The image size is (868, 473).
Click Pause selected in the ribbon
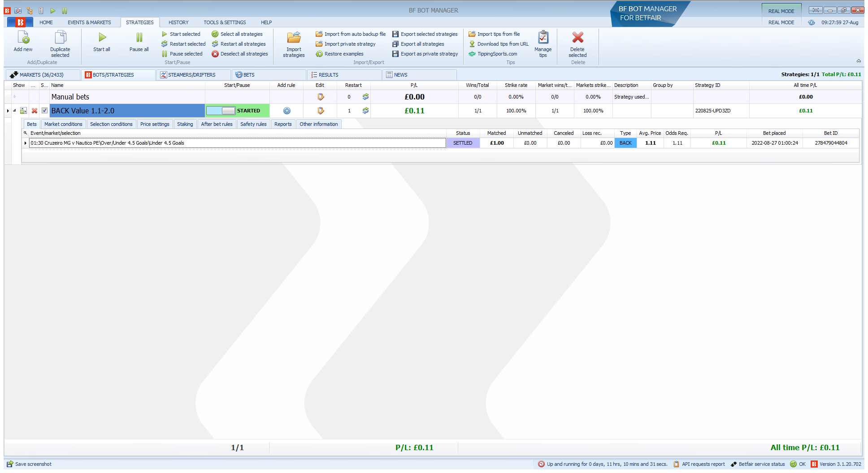(182, 54)
